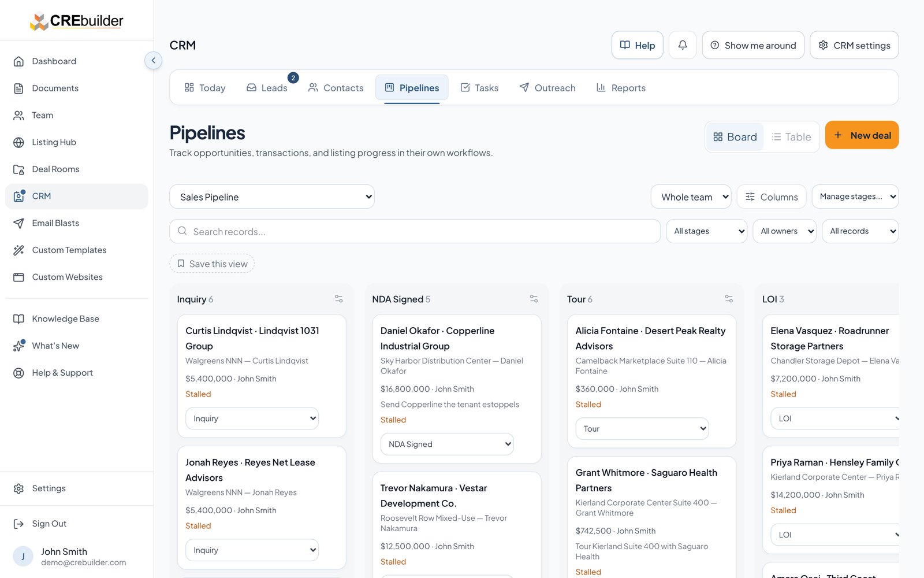The image size is (924, 578).
Task: Open the Whole team dropdown
Action: tap(691, 197)
